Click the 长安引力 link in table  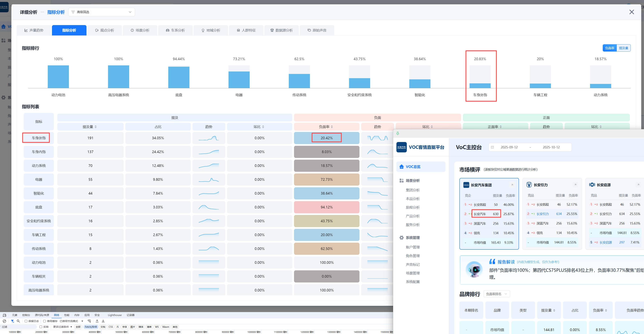pos(543,214)
